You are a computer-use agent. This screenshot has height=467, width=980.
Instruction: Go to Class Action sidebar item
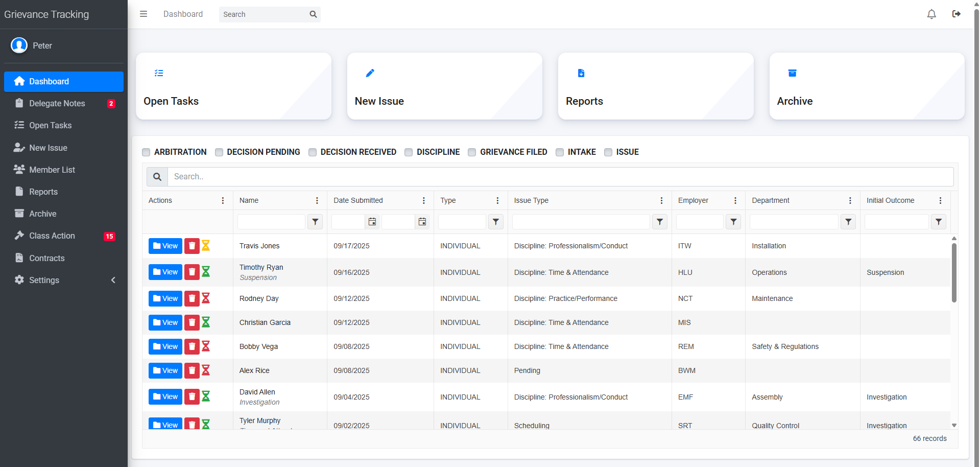[x=52, y=236]
